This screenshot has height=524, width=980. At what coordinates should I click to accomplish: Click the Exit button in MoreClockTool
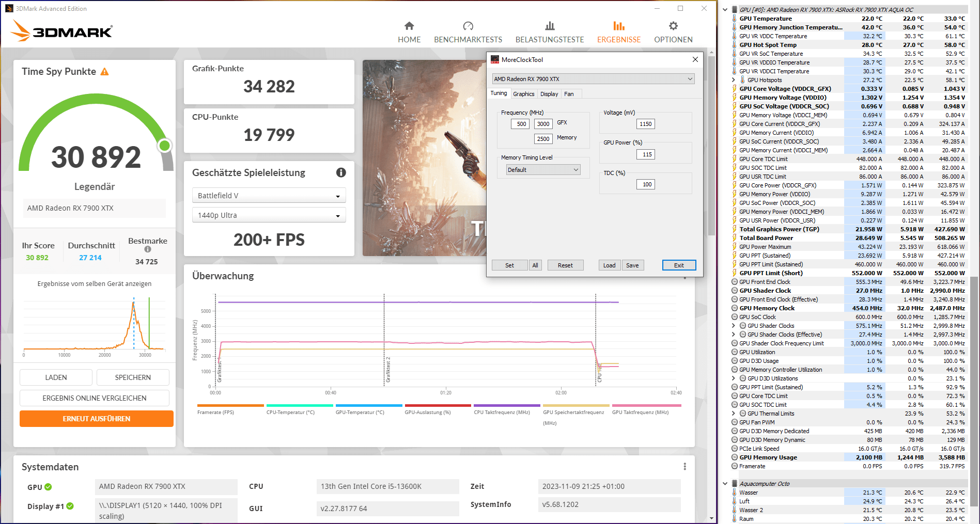coord(679,265)
